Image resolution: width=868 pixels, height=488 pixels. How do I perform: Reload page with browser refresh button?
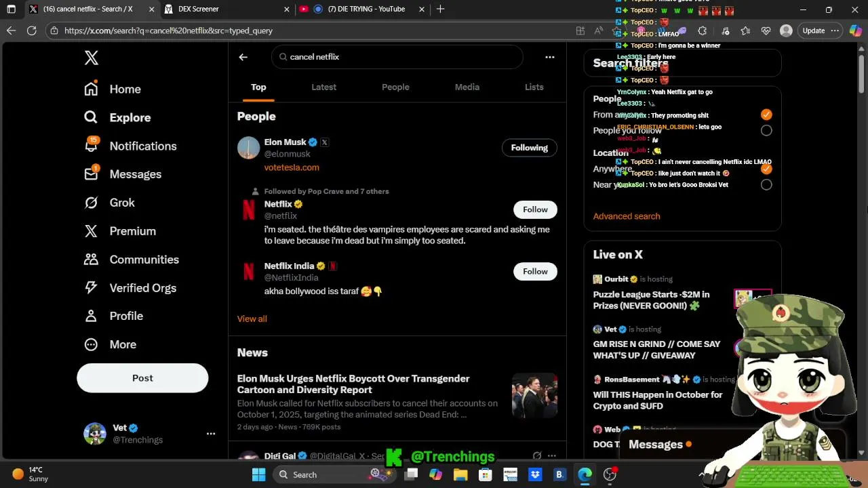pos(32,30)
